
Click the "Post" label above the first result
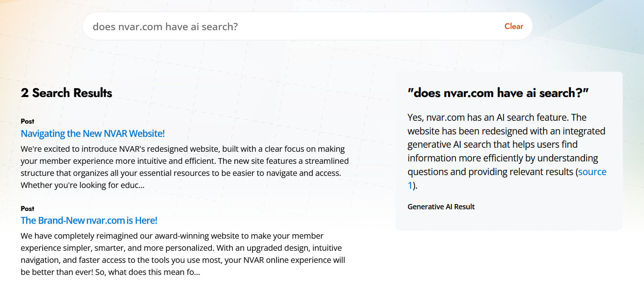(27, 121)
